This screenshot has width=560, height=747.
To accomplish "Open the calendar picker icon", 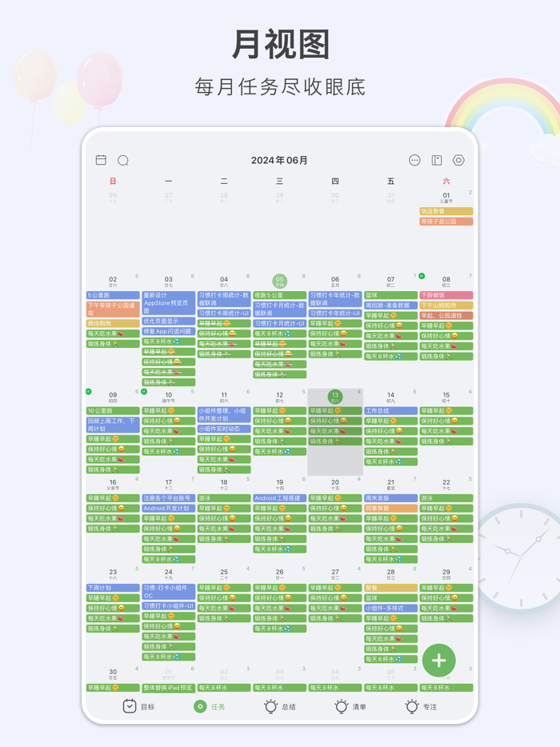I will (101, 160).
